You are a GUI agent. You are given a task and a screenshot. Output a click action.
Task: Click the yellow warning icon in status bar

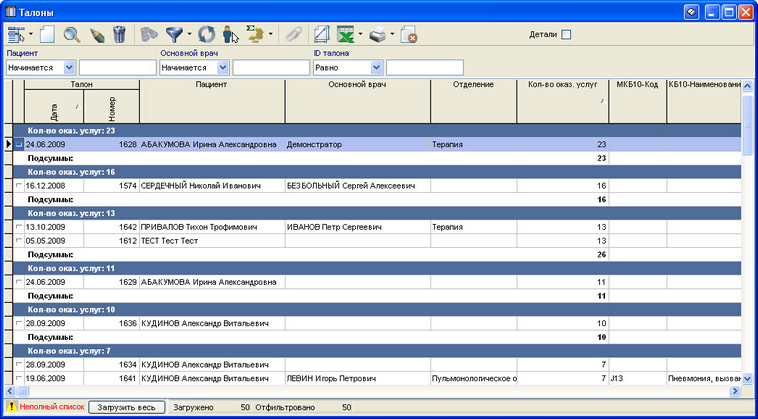click(12, 406)
